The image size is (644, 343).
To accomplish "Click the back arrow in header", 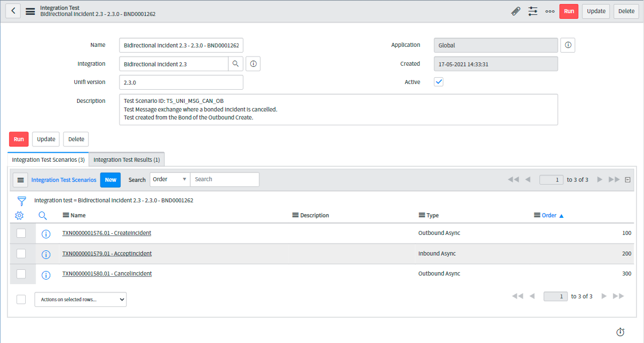I will (13, 11).
